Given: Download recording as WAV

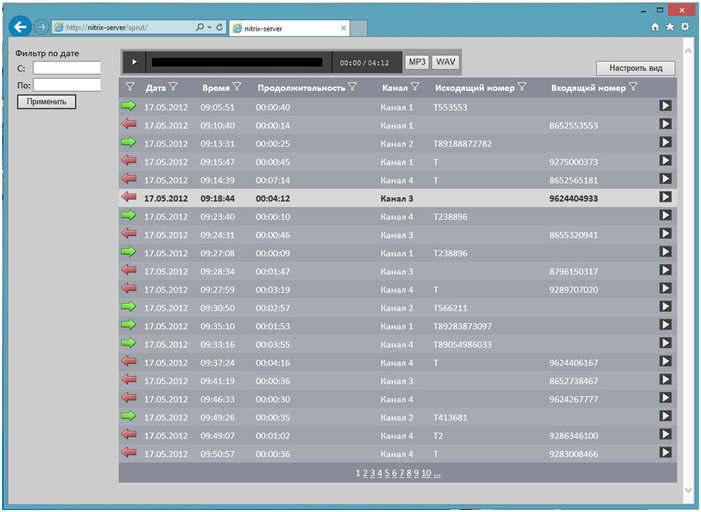Looking at the screenshot, I should 445,62.
